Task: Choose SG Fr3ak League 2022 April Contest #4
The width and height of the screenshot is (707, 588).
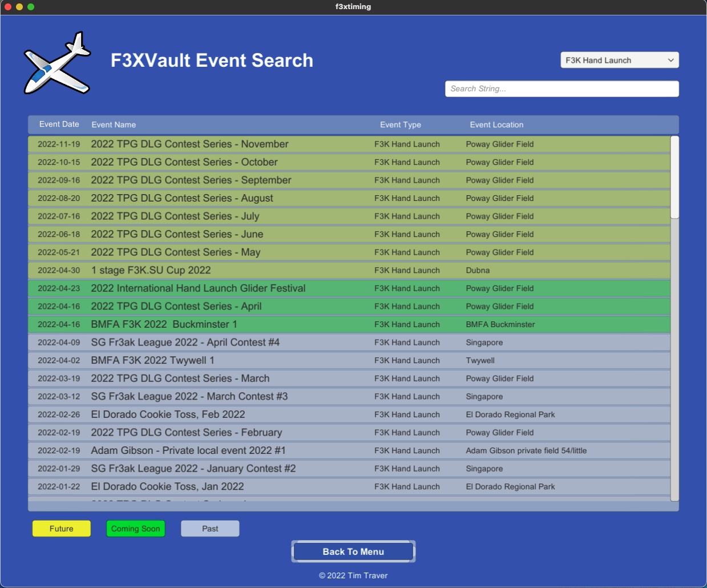Action: (x=185, y=343)
